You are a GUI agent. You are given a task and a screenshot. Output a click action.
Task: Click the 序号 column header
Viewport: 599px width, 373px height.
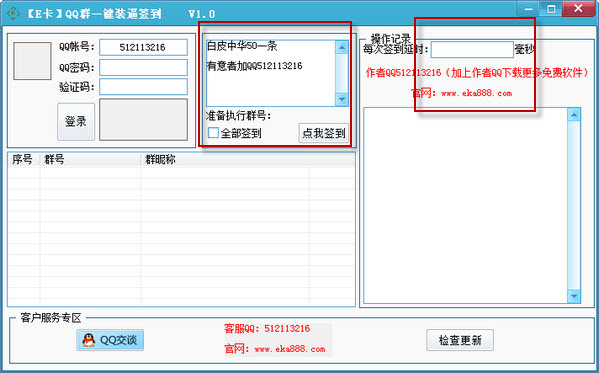click(24, 160)
